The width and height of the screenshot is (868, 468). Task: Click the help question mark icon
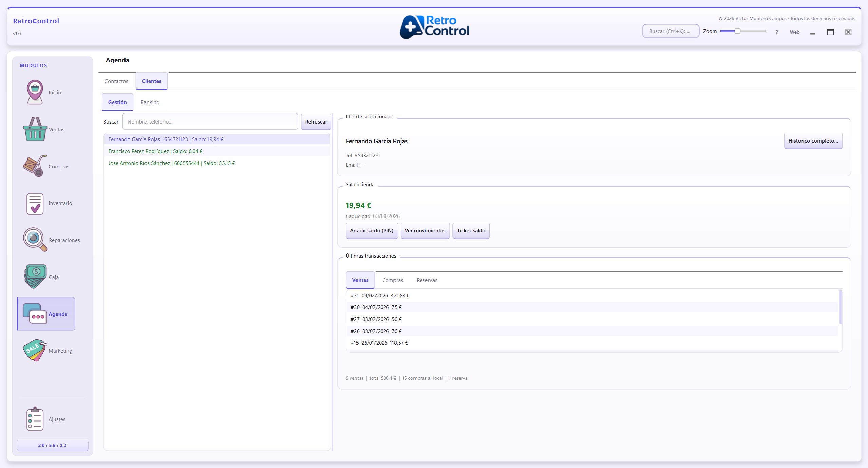(777, 32)
